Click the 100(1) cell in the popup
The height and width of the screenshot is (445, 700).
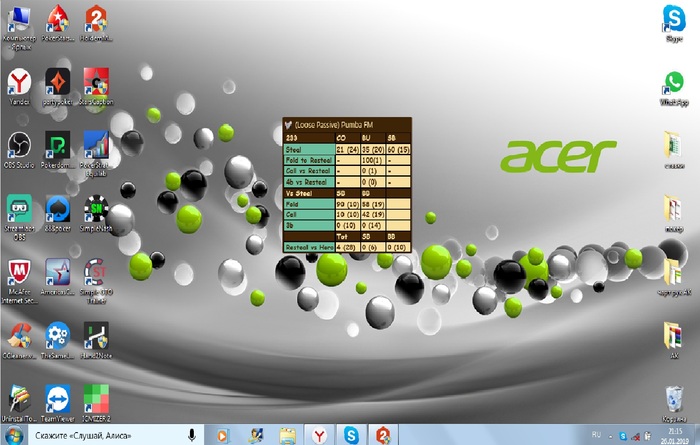pyautogui.click(x=373, y=160)
